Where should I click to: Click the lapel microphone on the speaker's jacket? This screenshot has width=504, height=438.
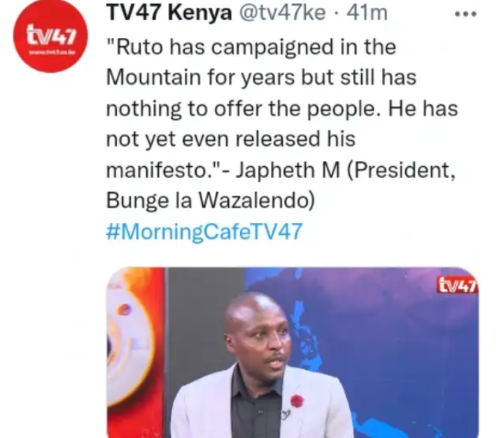(286, 414)
